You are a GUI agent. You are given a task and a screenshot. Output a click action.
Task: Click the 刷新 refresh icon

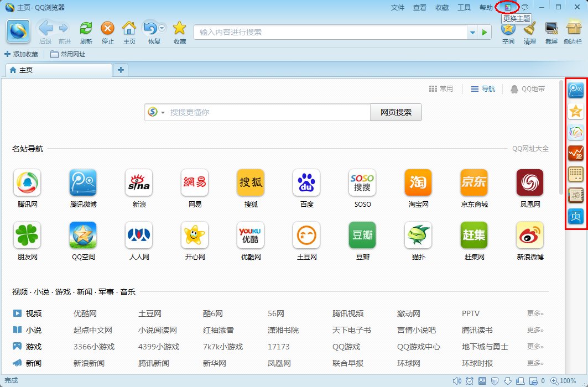(x=86, y=28)
